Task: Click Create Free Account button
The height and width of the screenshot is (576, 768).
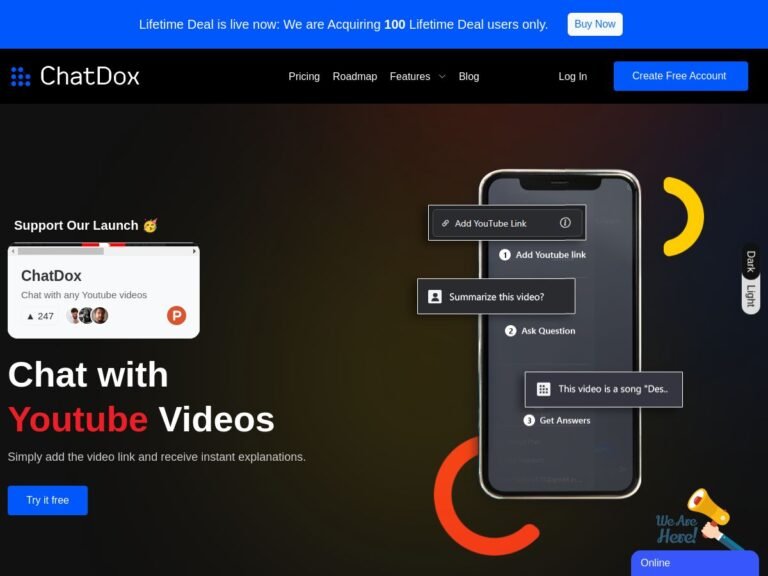Action: [680, 76]
